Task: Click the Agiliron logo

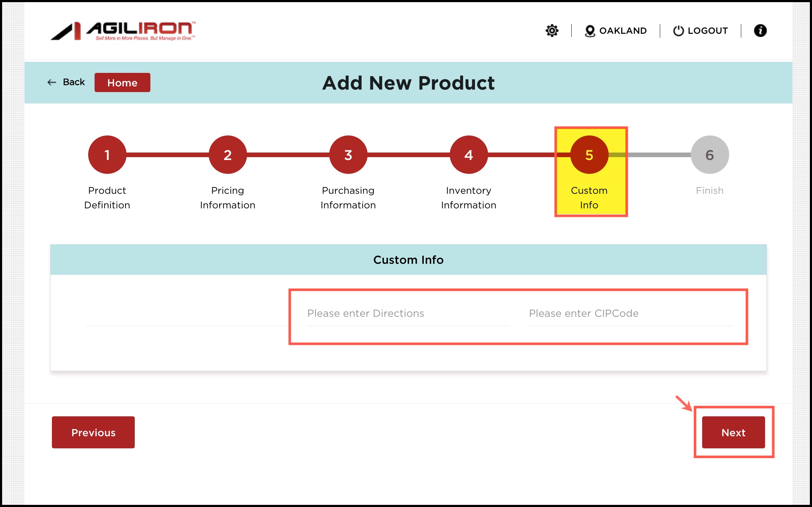Action: tap(123, 31)
